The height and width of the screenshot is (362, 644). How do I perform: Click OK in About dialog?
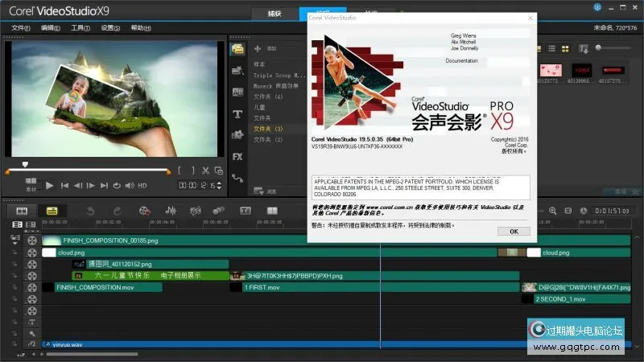(x=514, y=232)
